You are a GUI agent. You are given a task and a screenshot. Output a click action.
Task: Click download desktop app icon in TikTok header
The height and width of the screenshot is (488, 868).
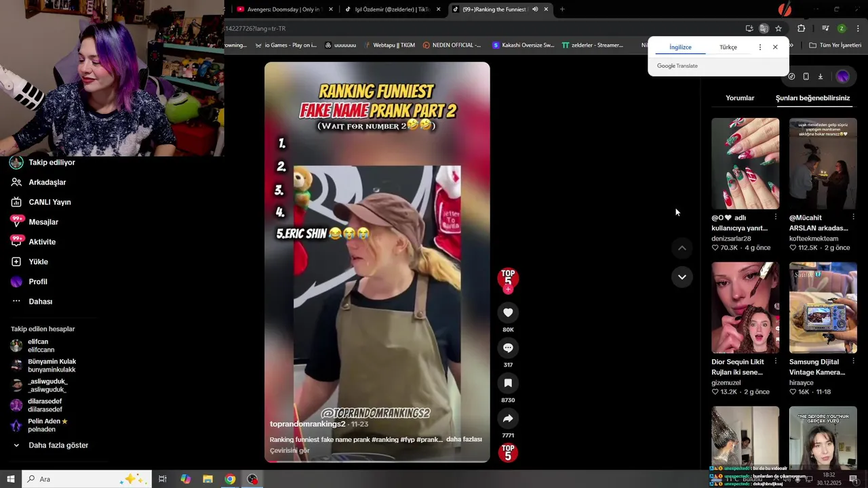[821, 77]
